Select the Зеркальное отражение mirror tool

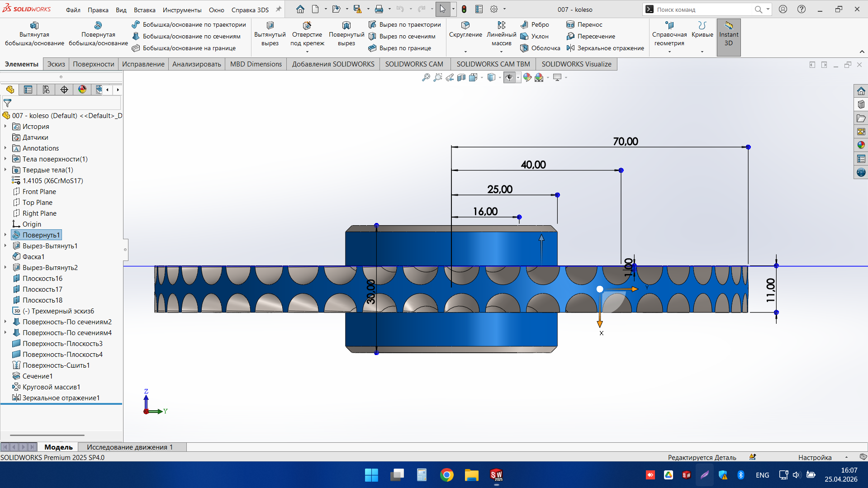[605, 48]
